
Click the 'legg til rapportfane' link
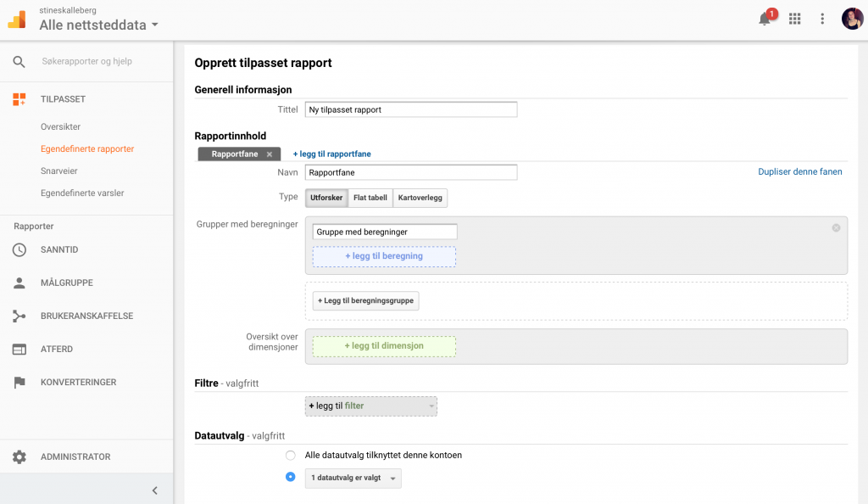(x=331, y=154)
